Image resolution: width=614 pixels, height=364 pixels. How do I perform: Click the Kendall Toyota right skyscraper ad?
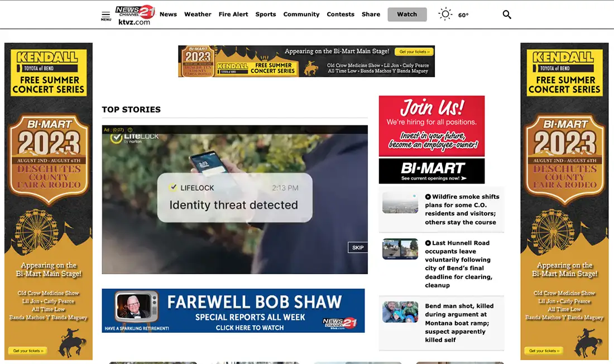click(565, 201)
